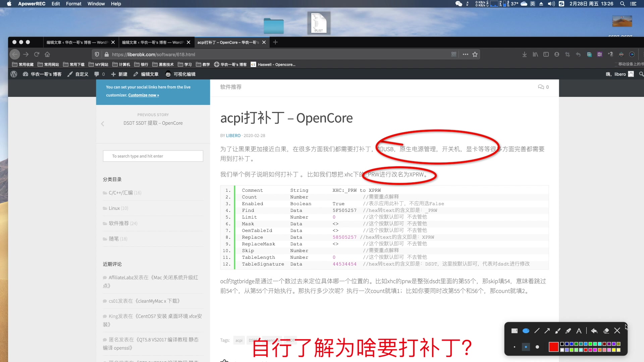Image resolution: width=644 pixels, height=362 pixels.
Task: Open 常用网站 bookmarks folder
Action: 48,64
